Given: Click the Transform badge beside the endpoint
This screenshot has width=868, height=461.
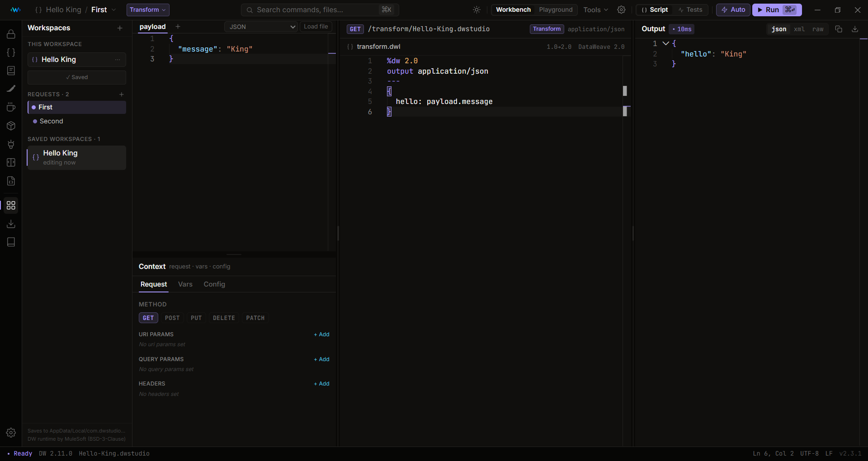Looking at the screenshot, I should (547, 29).
